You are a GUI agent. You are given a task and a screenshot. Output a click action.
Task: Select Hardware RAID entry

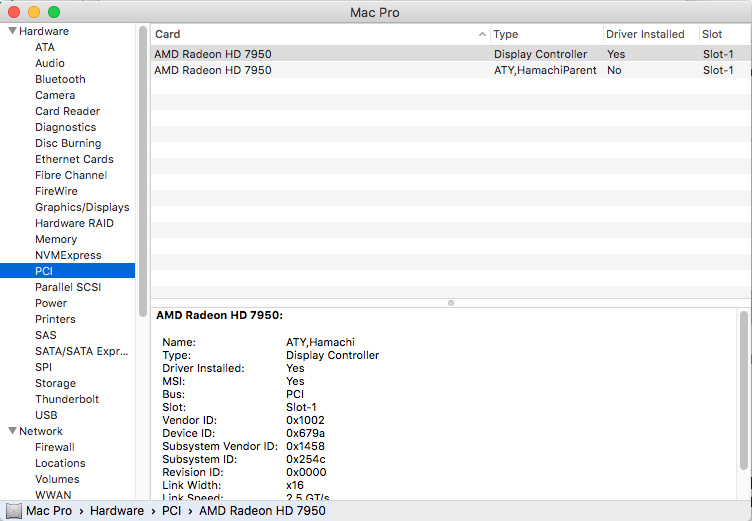click(74, 223)
